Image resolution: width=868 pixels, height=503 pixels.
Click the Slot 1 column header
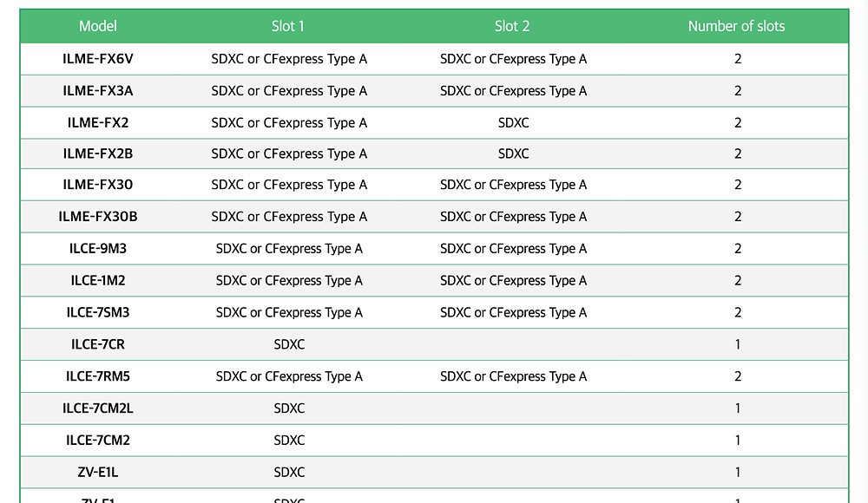288,26
